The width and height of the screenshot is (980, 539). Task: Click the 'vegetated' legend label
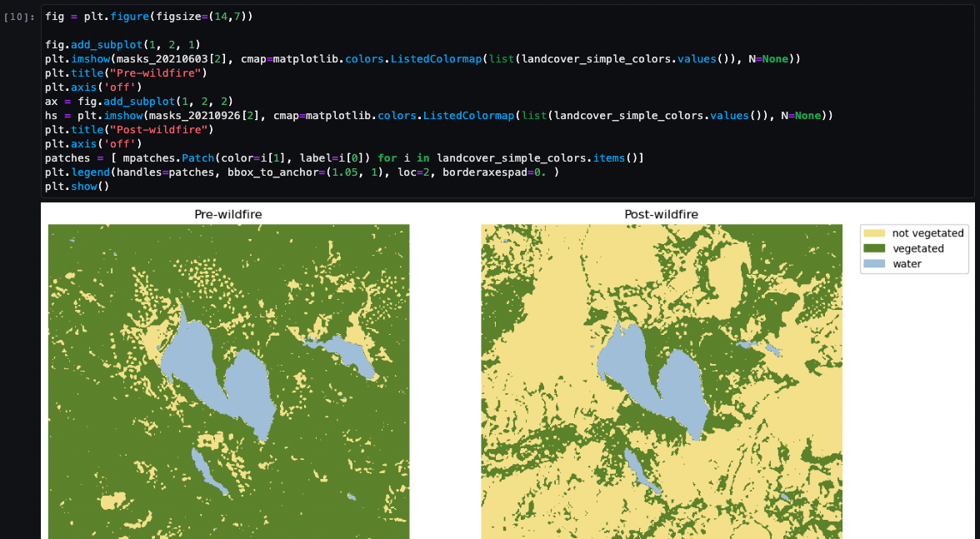[918, 248]
